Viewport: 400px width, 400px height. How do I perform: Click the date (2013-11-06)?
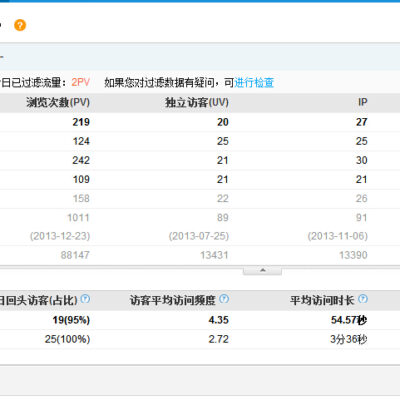click(x=338, y=236)
